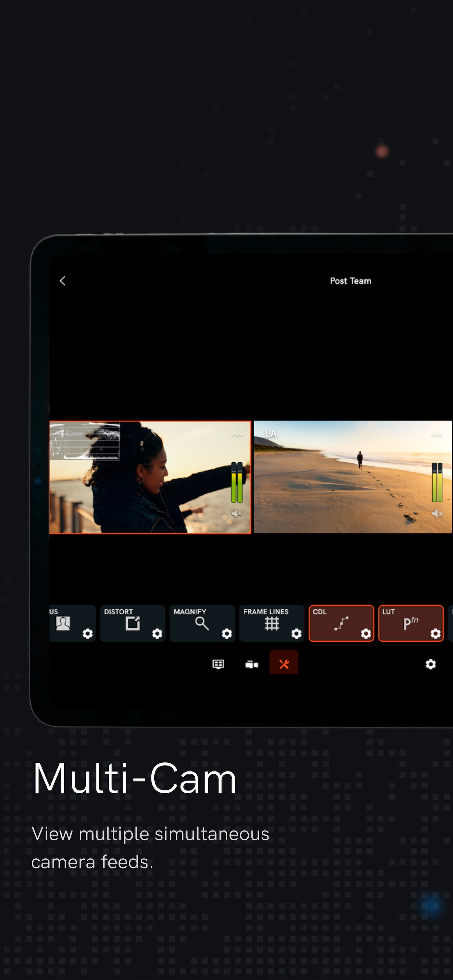Open CDL settings gear
Image resolution: width=453 pixels, height=980 pixels.
coord(366,633)
